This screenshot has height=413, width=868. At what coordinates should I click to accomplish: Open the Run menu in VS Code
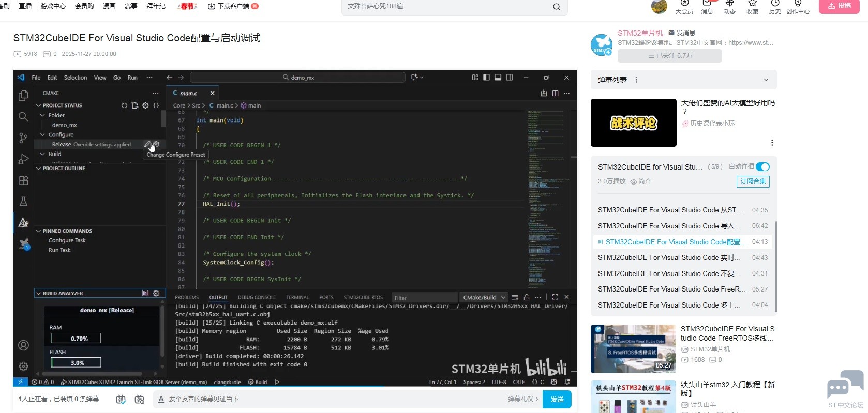(132, 78)
